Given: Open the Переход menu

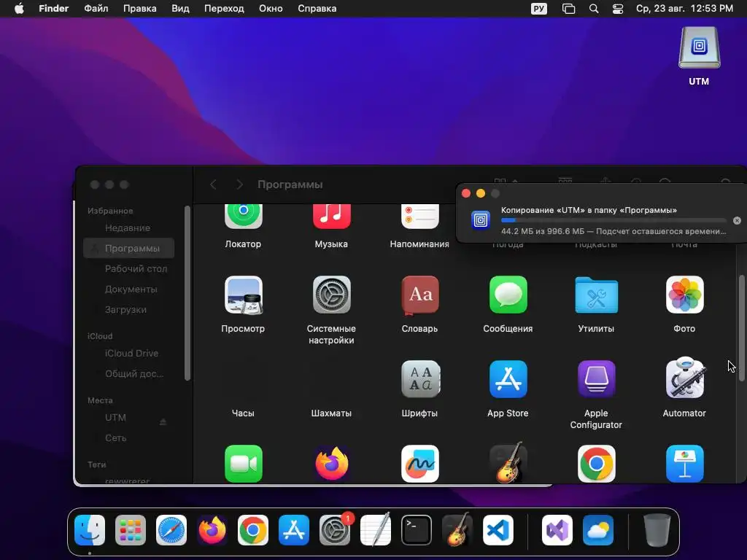Looking at the screenshot, I should click(x=224, y=9).
